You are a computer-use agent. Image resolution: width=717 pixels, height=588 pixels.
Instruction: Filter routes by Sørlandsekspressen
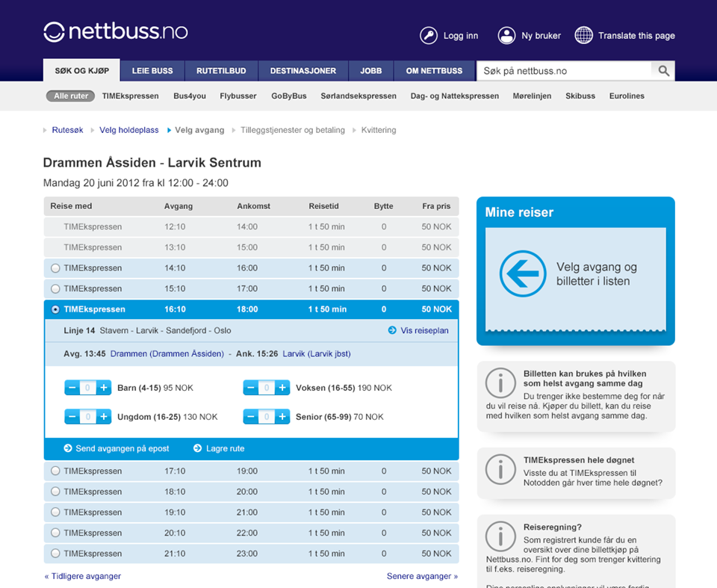click(358, 96)
